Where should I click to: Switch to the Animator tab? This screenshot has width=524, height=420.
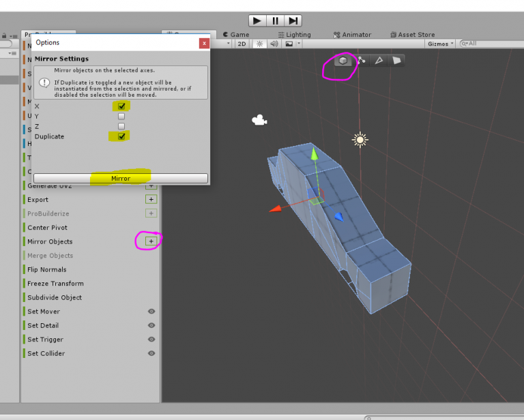(352, 34)
